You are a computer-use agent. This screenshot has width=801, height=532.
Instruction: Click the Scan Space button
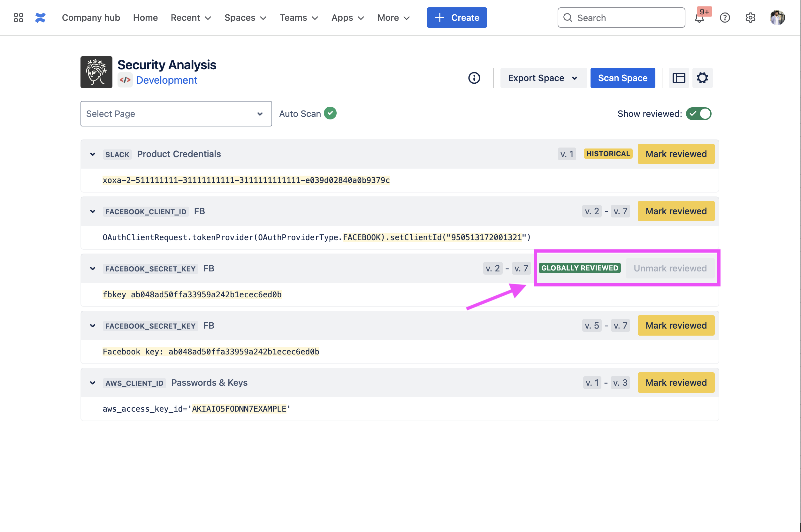(x=622, y=78)
